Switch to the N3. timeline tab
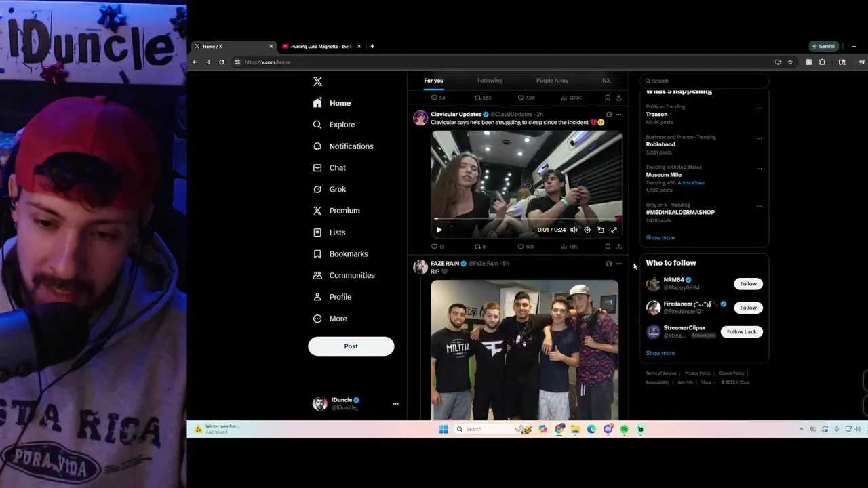 pyautogui.click(x=606, y=81)
